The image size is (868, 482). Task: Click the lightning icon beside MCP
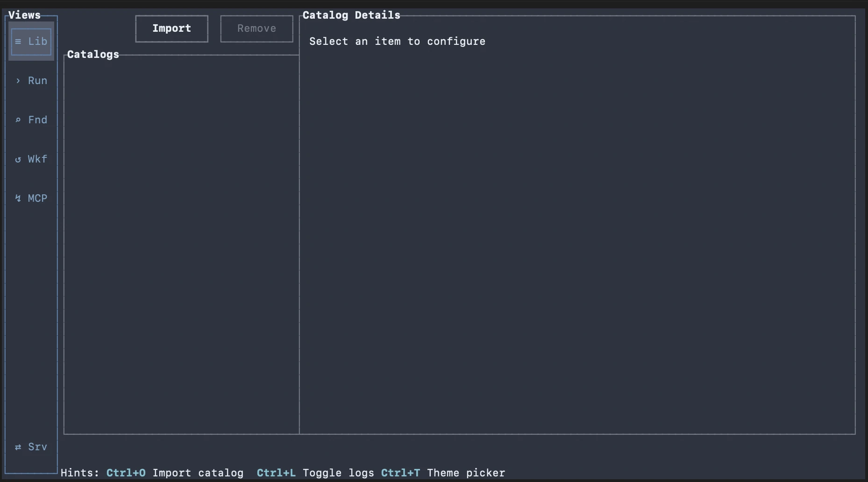(x=18, y=198)
